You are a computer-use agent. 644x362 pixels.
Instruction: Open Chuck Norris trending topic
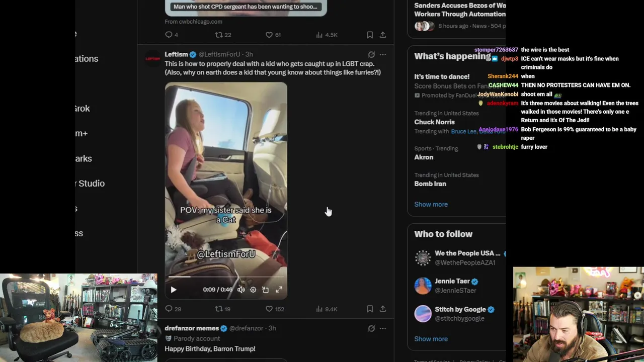tap(434, 122)
